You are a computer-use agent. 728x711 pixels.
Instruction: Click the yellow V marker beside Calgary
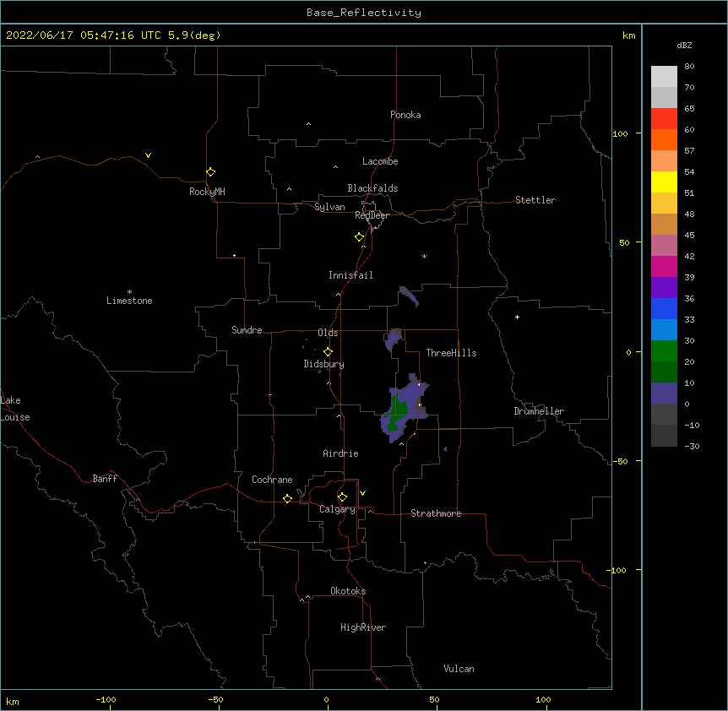point(362,493)
